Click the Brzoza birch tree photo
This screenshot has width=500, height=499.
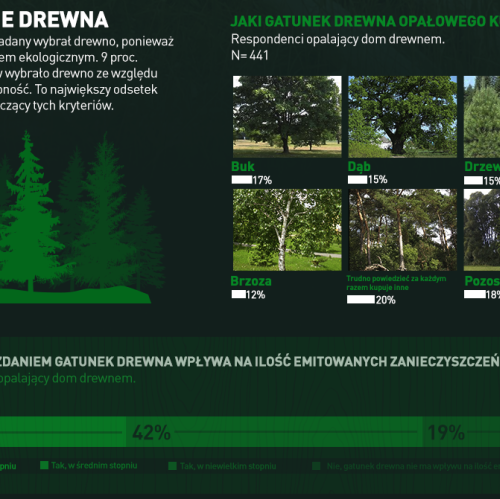(287, 230)
